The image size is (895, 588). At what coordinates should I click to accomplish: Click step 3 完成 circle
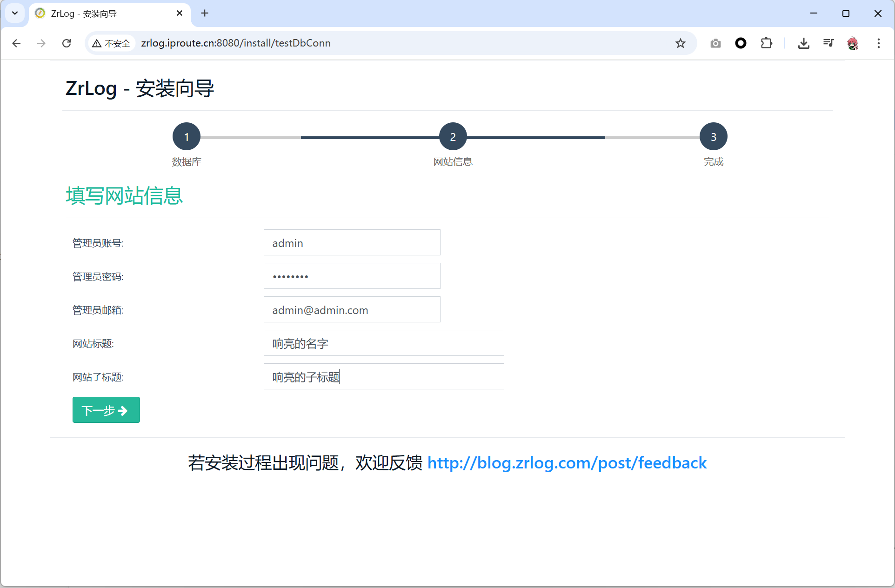pos(713,137)
